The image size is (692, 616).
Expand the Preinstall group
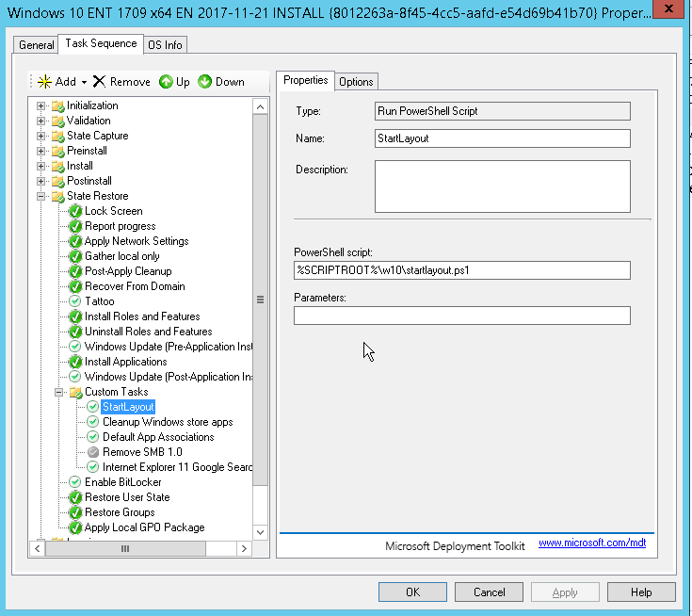click(x=40, y=151)
